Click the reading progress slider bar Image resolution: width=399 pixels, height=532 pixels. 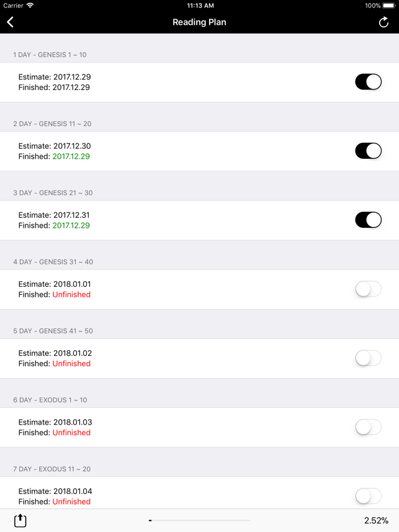[200, 520]
